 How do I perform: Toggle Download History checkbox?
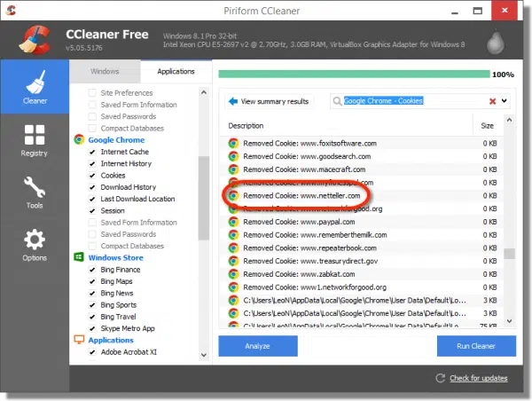pyautogui.click(x=92, y=187)
